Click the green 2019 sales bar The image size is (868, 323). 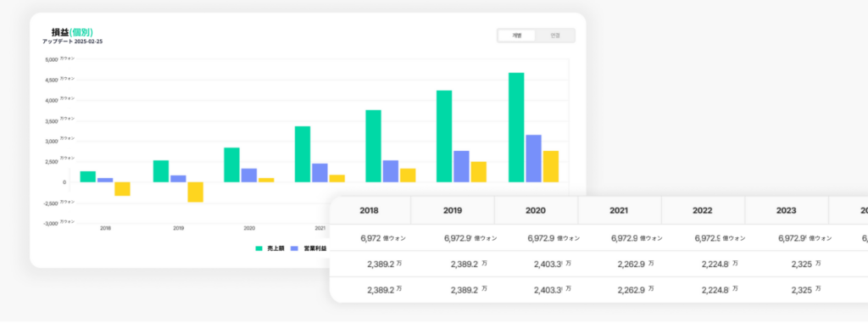(x=161, y=171)
